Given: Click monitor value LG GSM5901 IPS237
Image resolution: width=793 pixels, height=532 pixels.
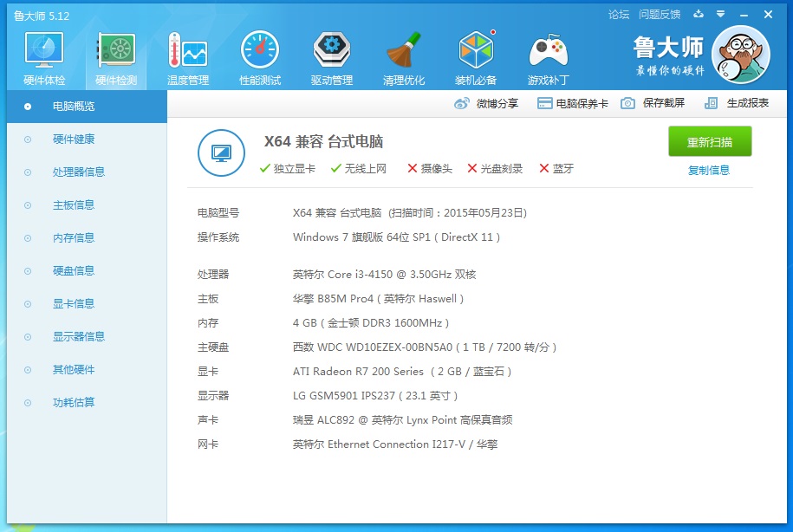Looking at the screenshot, I should coord(375,396).
